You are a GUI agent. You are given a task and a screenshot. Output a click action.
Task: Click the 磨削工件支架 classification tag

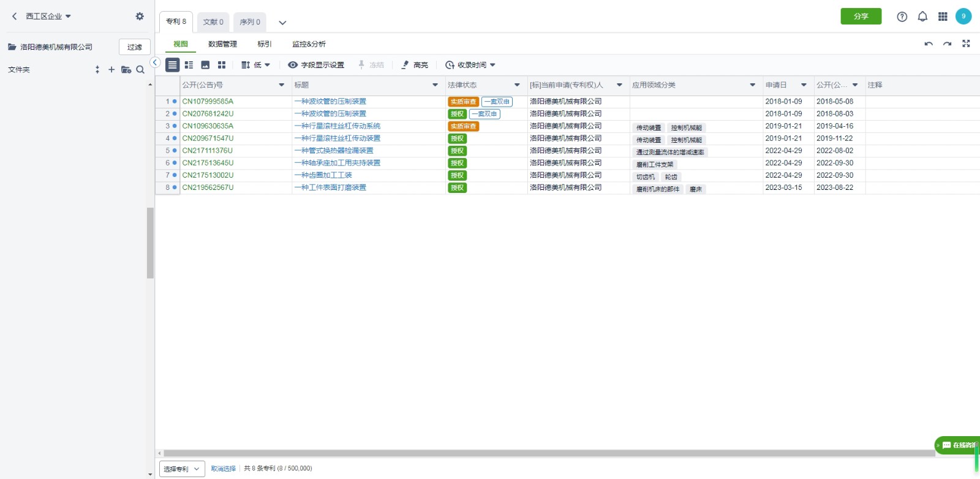click(655, 164)
